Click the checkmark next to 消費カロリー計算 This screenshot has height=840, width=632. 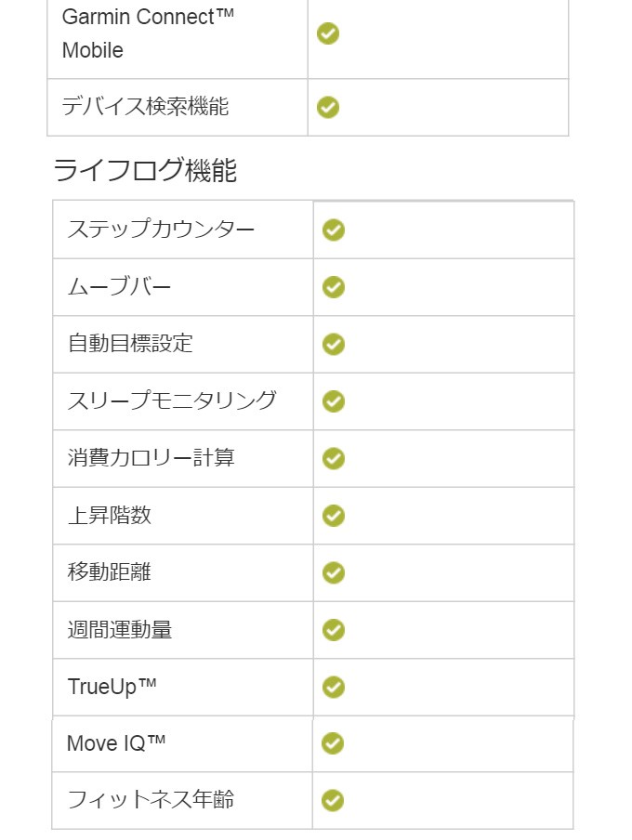point(334,459)
